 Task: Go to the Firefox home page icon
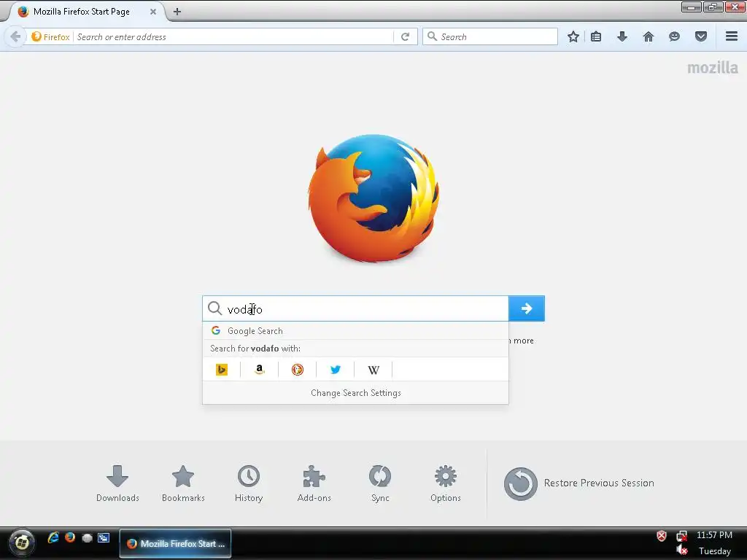tap(649, 36)
